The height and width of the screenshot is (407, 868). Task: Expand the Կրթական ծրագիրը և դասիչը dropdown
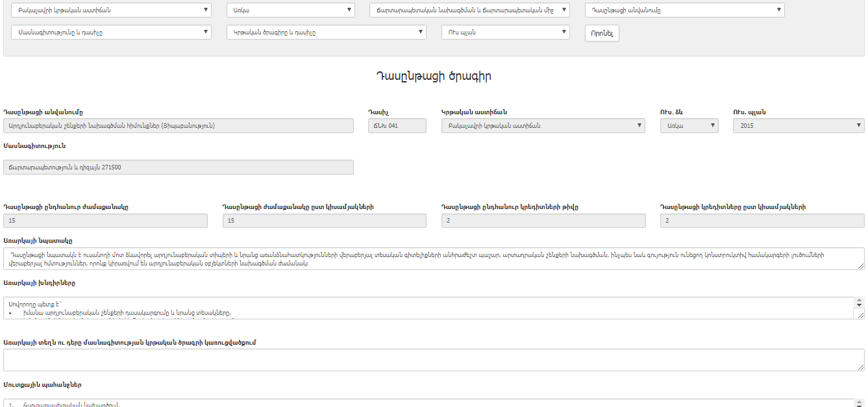click(326, 32)
